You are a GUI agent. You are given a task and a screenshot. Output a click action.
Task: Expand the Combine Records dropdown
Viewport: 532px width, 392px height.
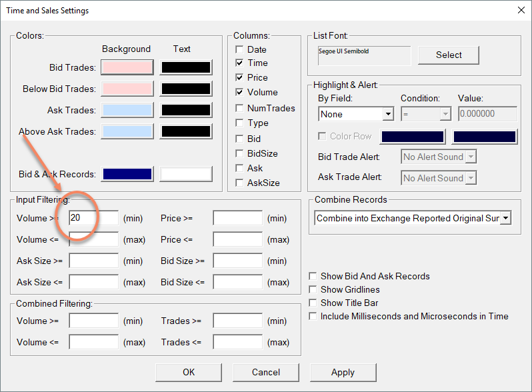tap(413, 218)
